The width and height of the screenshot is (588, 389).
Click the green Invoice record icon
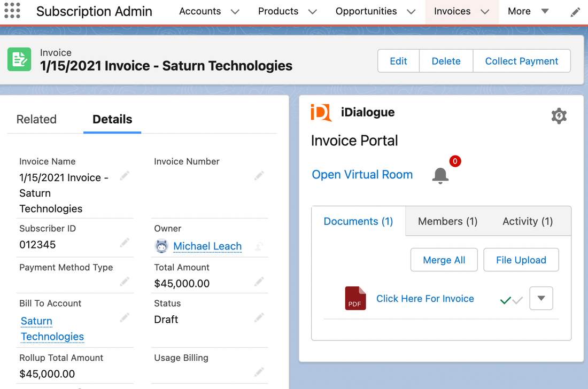pos(19,59)
